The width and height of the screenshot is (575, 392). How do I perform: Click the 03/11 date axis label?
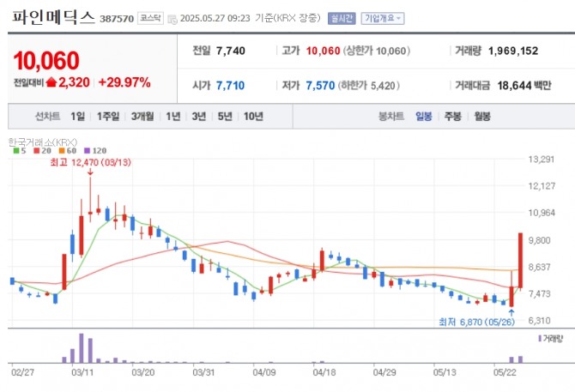82,372
